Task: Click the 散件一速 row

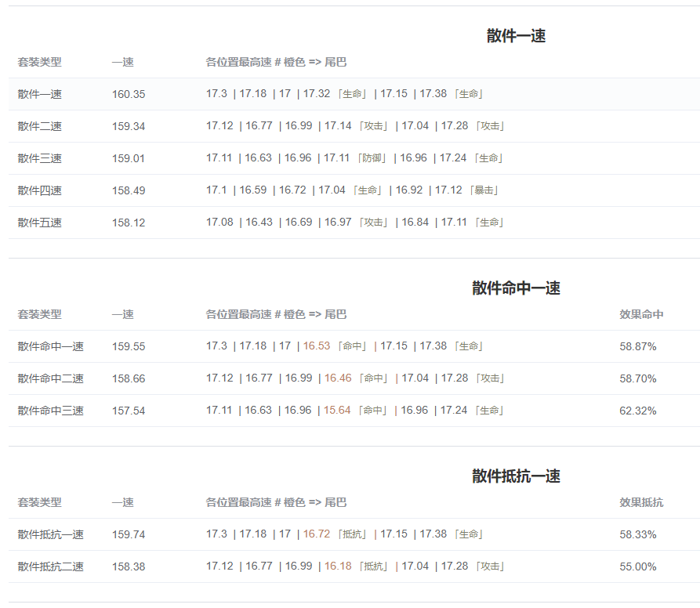Action: click(x=354, y=94)
